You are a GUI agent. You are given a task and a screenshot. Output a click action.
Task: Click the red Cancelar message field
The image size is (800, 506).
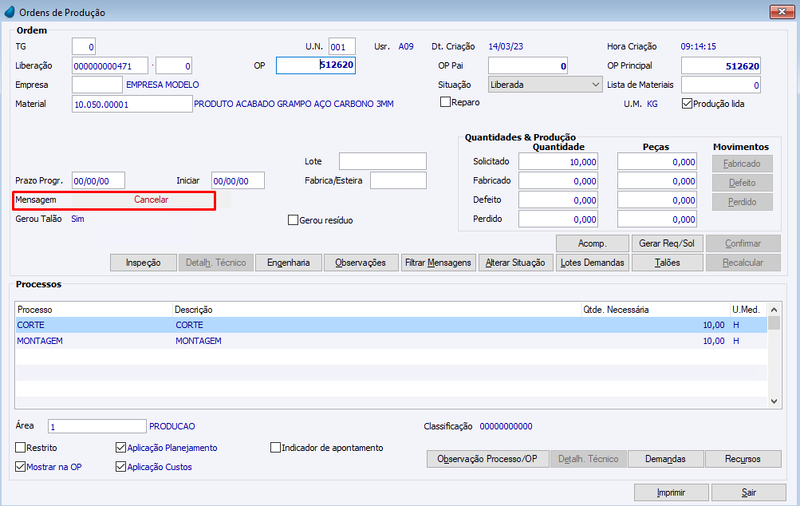point(151,200)
